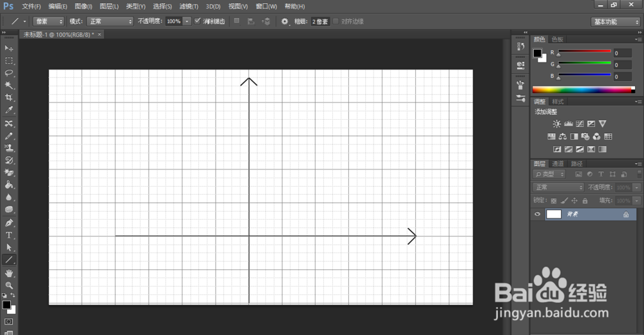The width and height of the screenshot is (644, 335).
Task: Click the R red channel slider
Action: pyautogui.click(x=584, y=52)
